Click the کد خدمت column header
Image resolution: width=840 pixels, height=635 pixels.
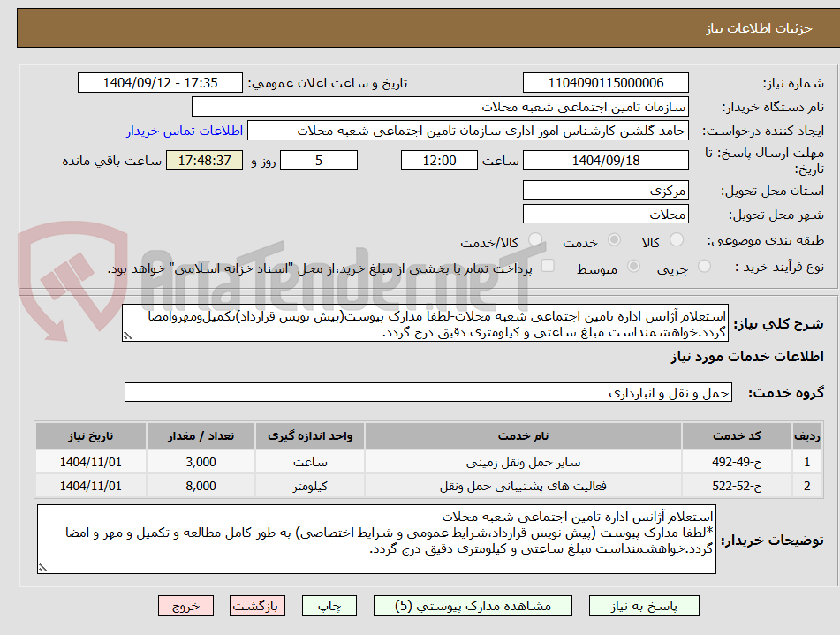[737, 436]
